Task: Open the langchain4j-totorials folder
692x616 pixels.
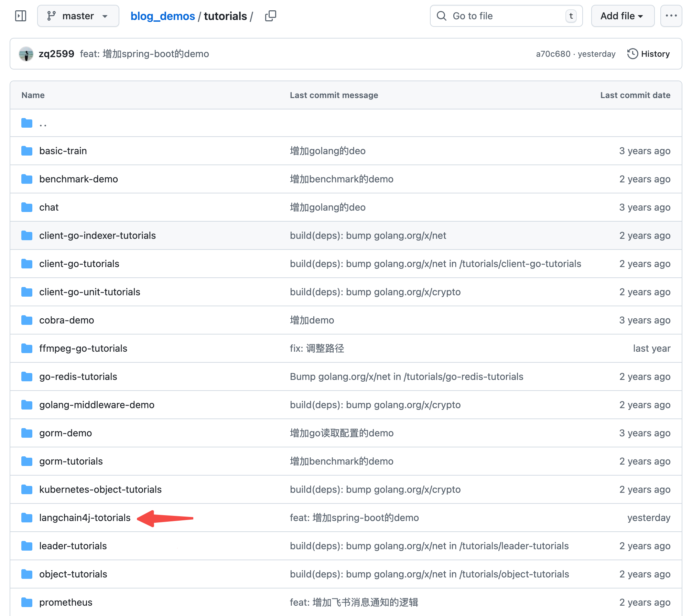Action: click(85, 518)
